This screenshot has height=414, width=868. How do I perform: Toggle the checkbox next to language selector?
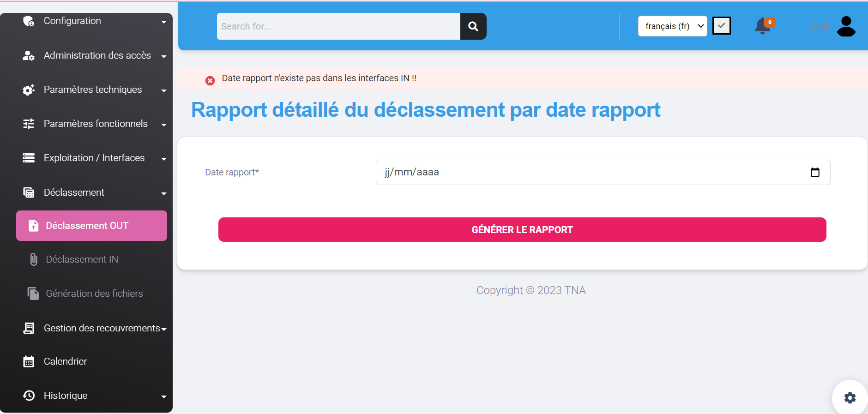pos(721,26)
